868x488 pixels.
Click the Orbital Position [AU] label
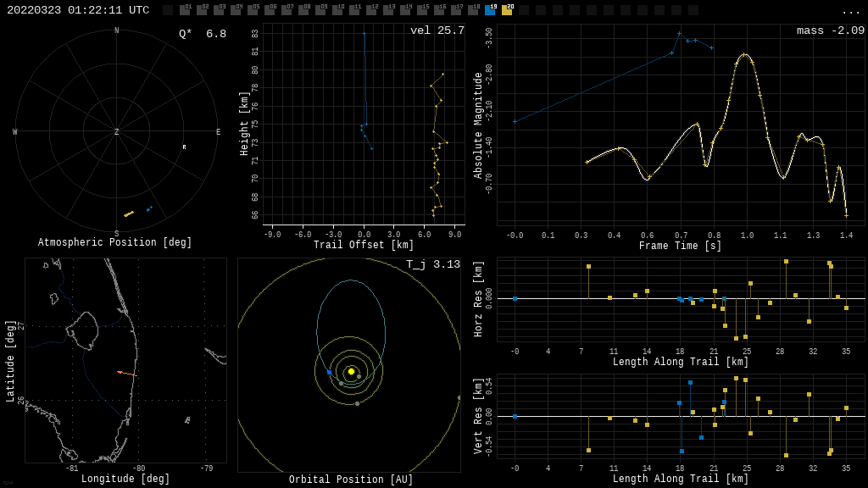(351, 480)
